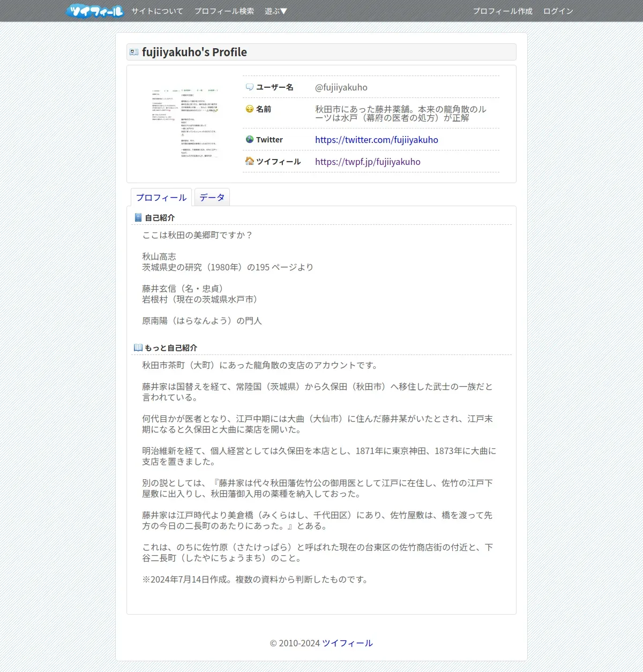Open the サイトについて page
Screen dimensions: 643x672
point(158,11)
